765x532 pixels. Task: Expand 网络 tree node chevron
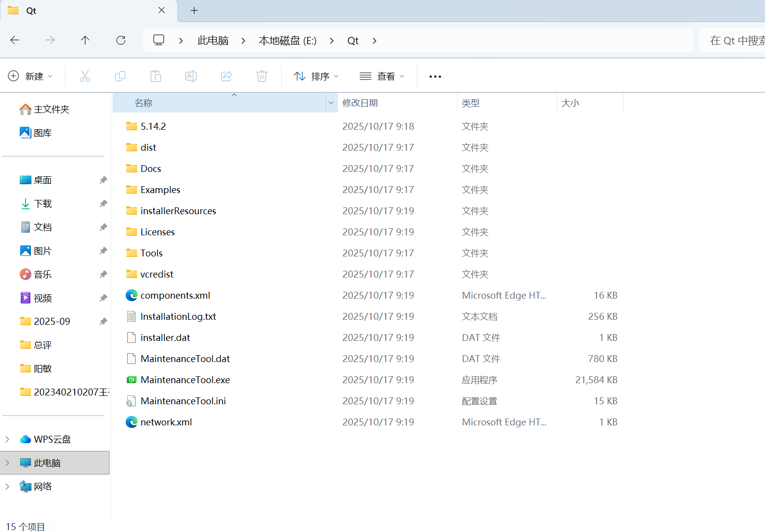click(7, 486)
